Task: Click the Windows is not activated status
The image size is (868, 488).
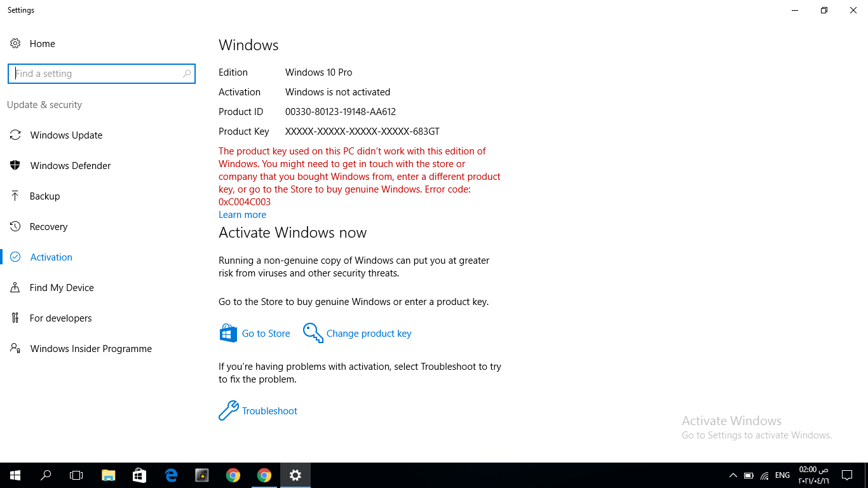Action: click(337, 92)
